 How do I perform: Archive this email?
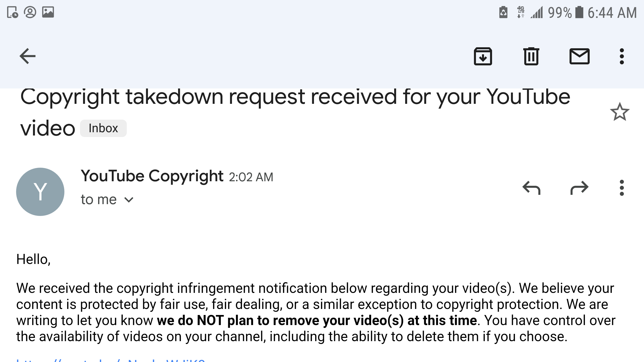483,56
